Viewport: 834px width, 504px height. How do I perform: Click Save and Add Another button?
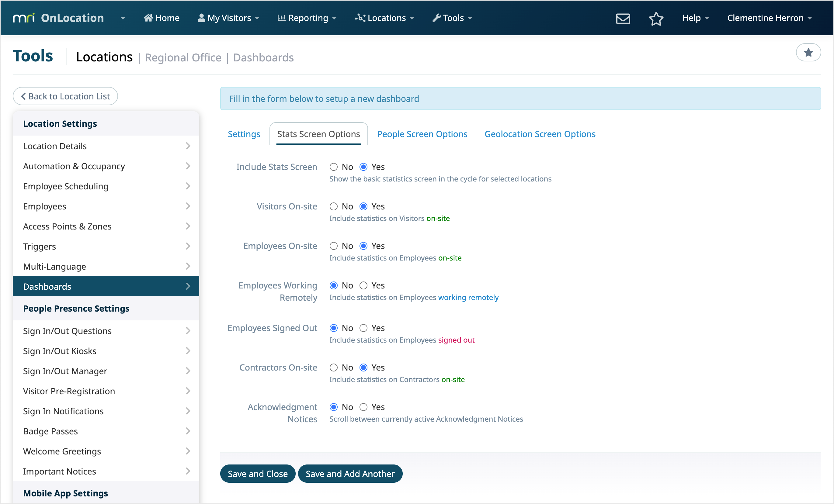350,474
